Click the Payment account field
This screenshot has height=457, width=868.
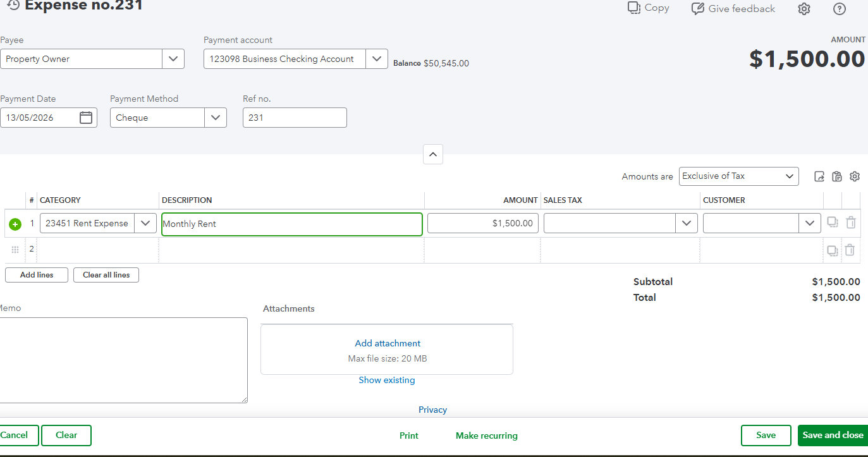pyautogui.click(x=284, y=59)
